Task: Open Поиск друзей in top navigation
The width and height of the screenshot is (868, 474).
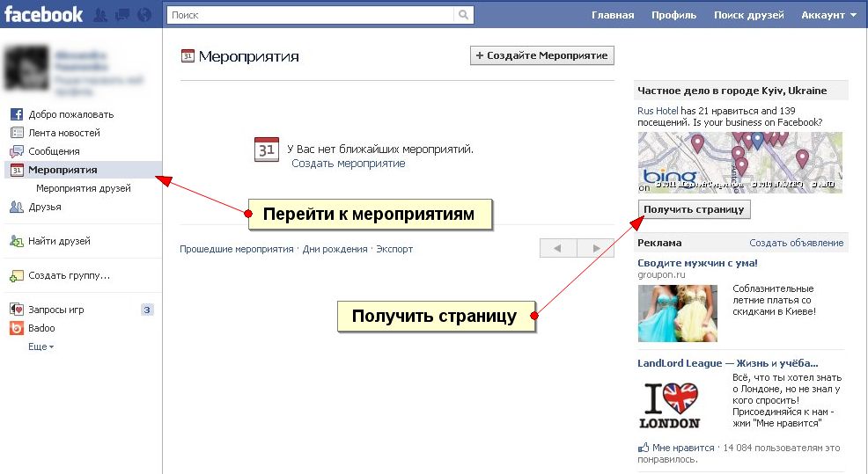Action: click(748, 15)
